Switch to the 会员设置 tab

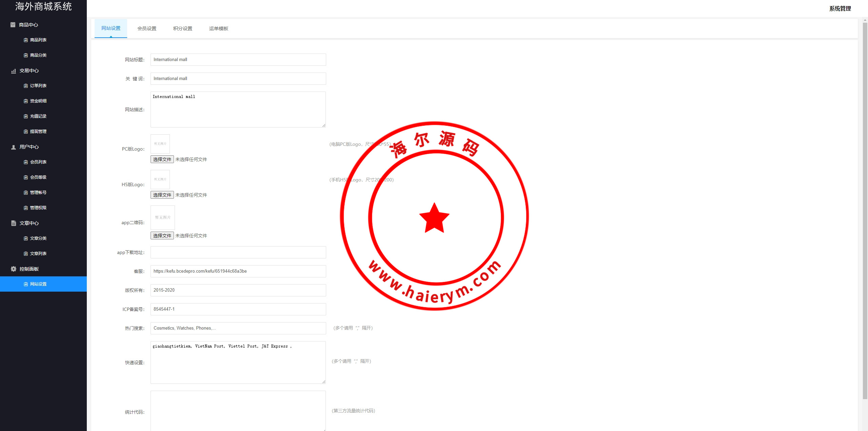tap(147, 28)
